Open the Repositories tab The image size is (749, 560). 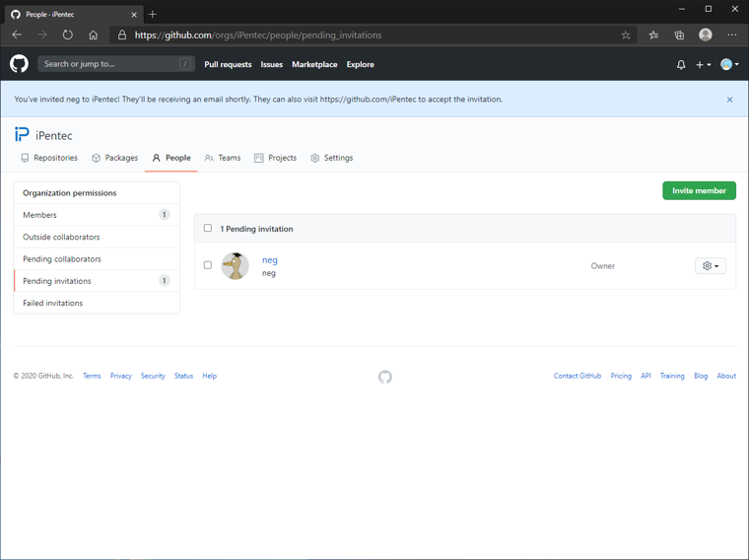[x=49, y=158]
